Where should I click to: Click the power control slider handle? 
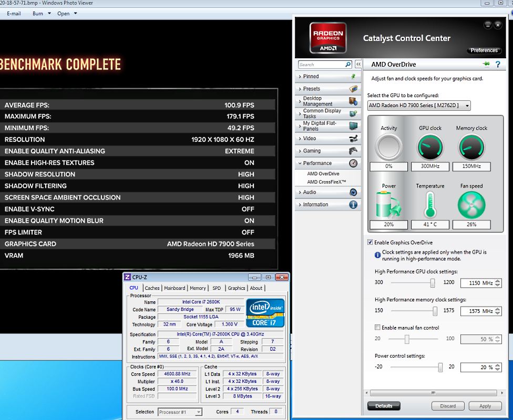pos(440,367)
